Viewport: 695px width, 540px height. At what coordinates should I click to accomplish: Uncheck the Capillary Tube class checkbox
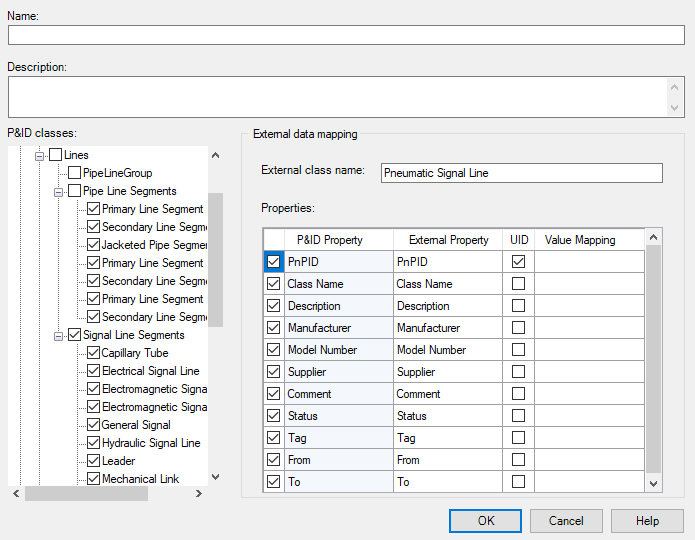(x=93, y=353)
